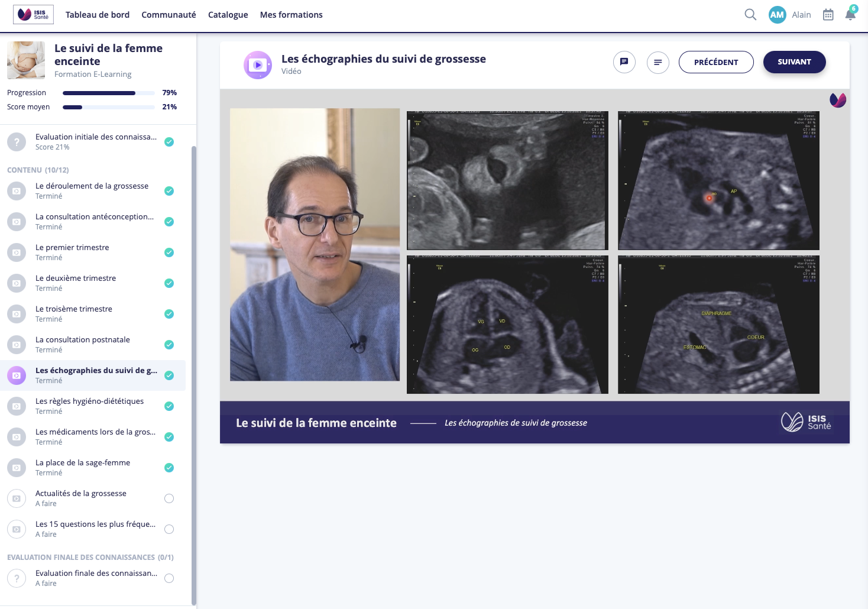
Task: Click video icon for Les règles hygiéno-diététiques
Action: coord(17,406)
